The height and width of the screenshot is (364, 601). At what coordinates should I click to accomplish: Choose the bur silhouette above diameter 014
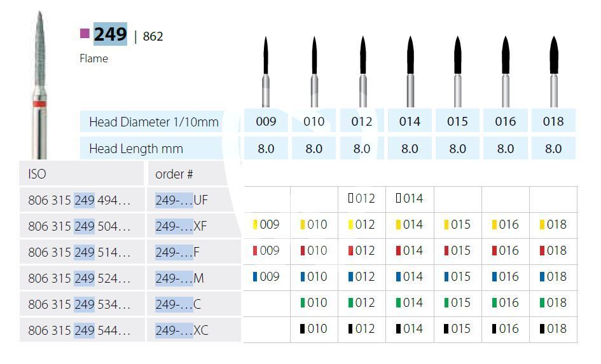(410, 70)
